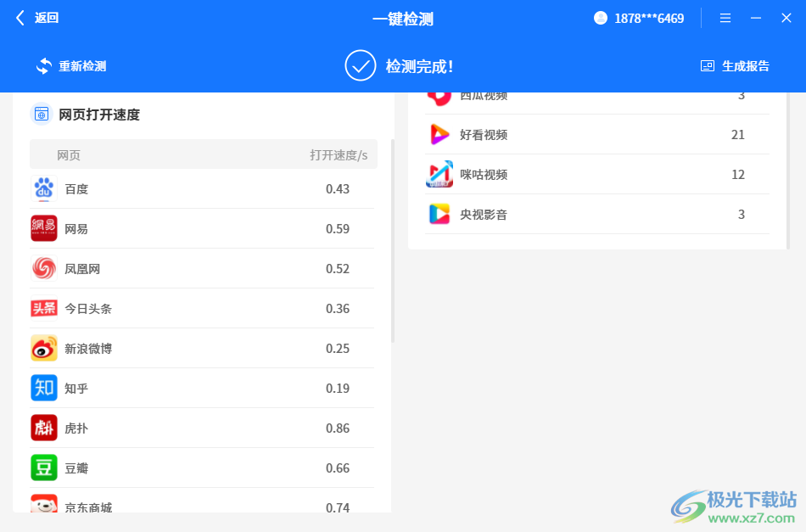The height and width of the screenshot is (532, 806).
Task: Open the user account avatar icon
Action: tap(601, 18)
